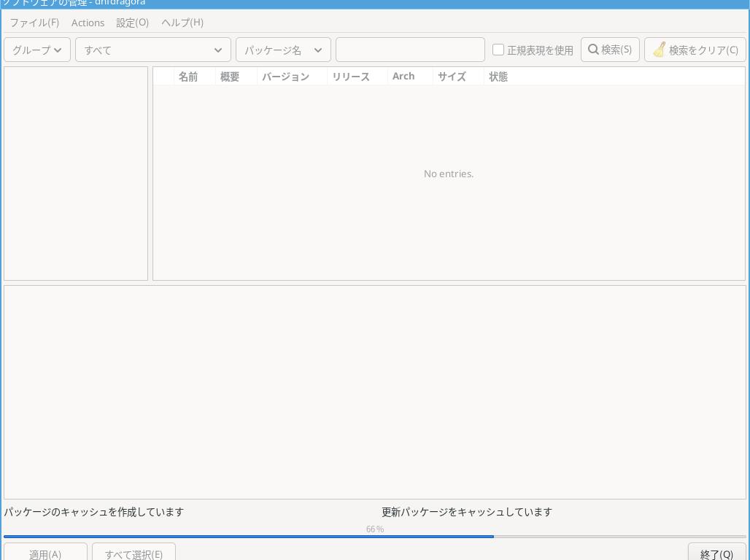
Task: Open the パッケージ名 search field dropdown
Action: coord(283,50)
